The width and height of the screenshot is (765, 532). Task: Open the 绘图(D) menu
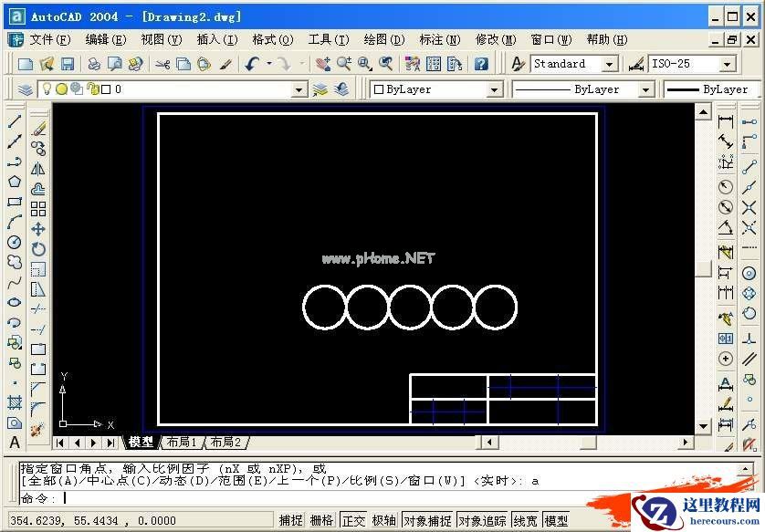coord(384,39)
